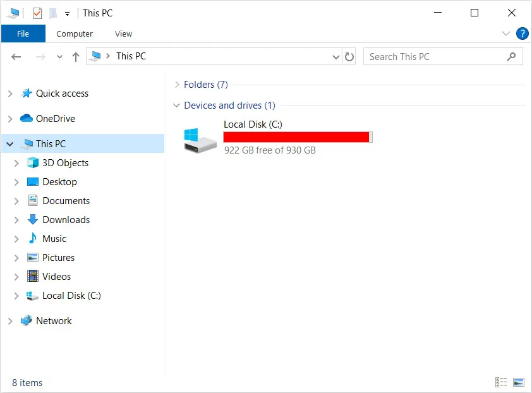Open Customize Quick Access Toolbar dropdown
Screen dimensions: 532x393
coord(67,13)
